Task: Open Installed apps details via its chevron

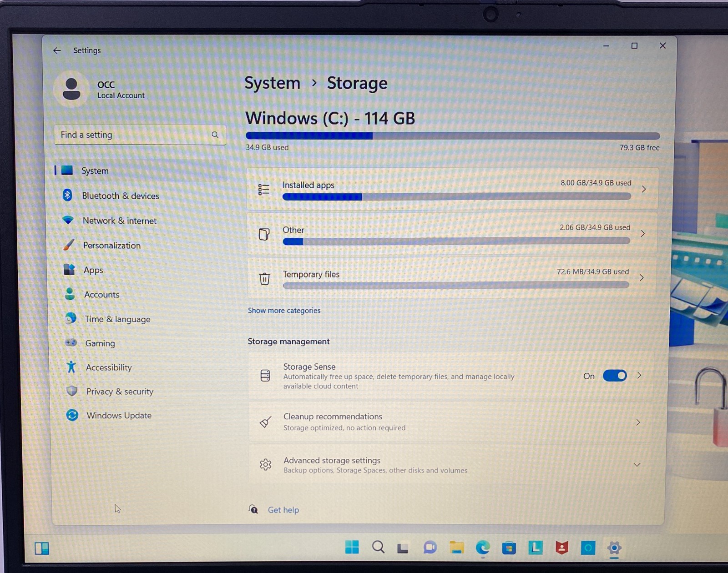Action: (644, 189)
